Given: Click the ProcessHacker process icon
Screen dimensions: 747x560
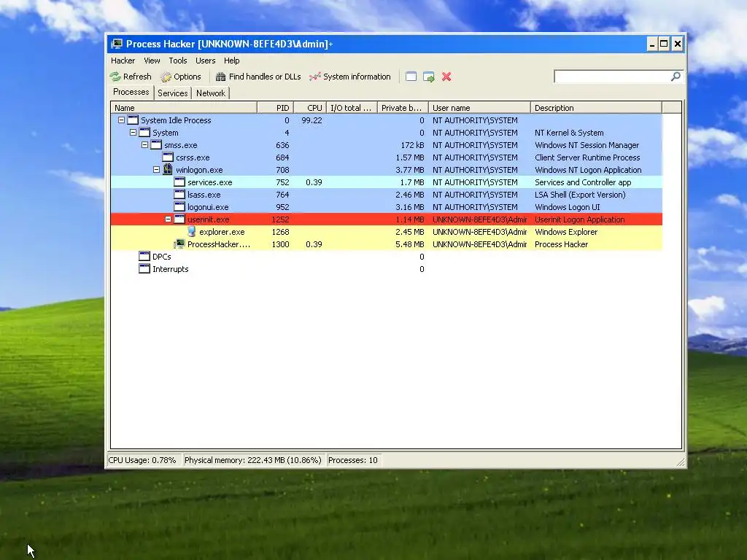Looking at the screenshot, I should (179, 244).
